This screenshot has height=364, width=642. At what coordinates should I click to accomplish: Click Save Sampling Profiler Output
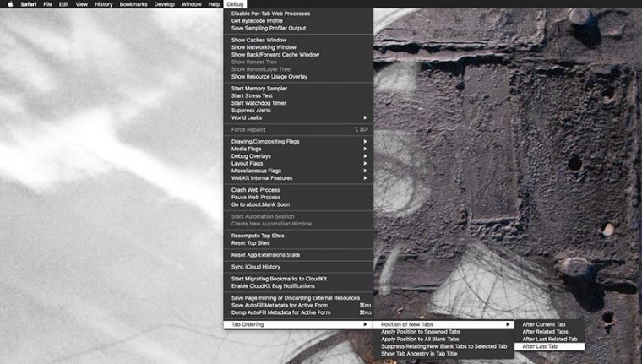298,28
